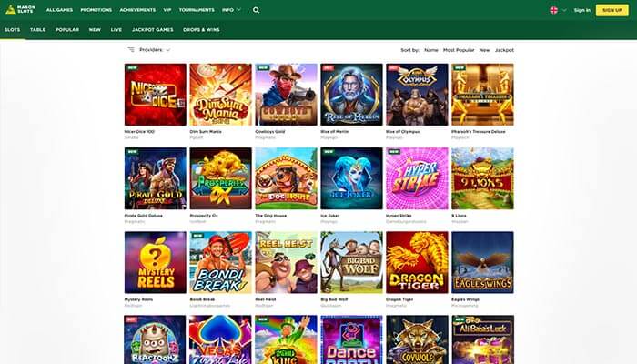Open Mystery Reels game thumbnail
637x364 pixels.
point(156,262)
